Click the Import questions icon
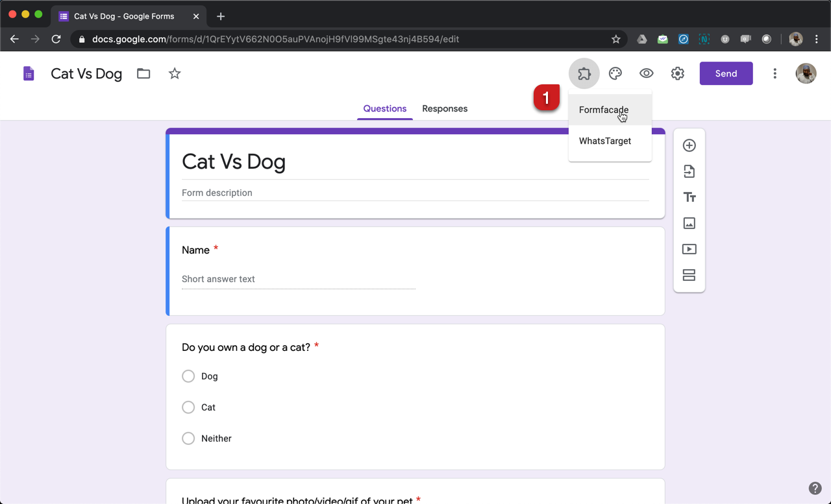The image size is (831, 504). [x=689, y=171]
